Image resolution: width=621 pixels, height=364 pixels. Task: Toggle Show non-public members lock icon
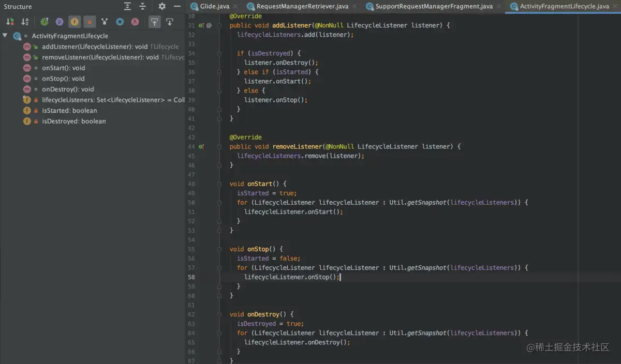pyautogui.click(x=90, y=22)
